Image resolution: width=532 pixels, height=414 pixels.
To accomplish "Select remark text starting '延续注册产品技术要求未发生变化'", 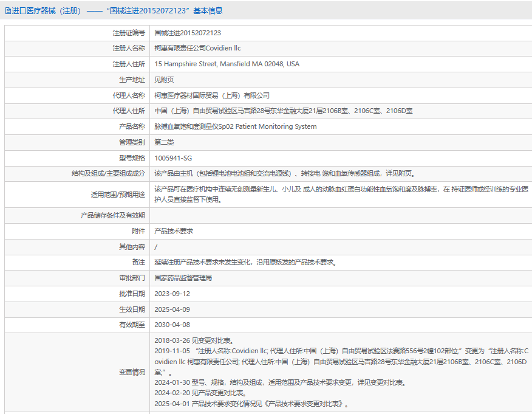I will 246,262.
